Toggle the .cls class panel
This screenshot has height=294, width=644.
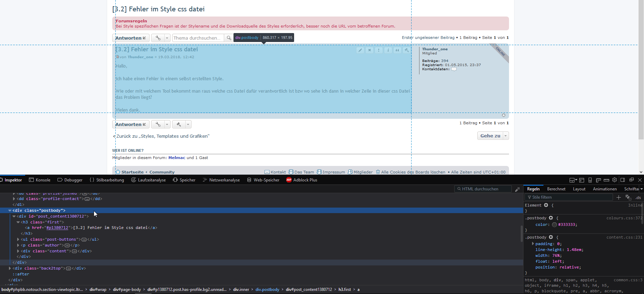click(x=638, y=198)
